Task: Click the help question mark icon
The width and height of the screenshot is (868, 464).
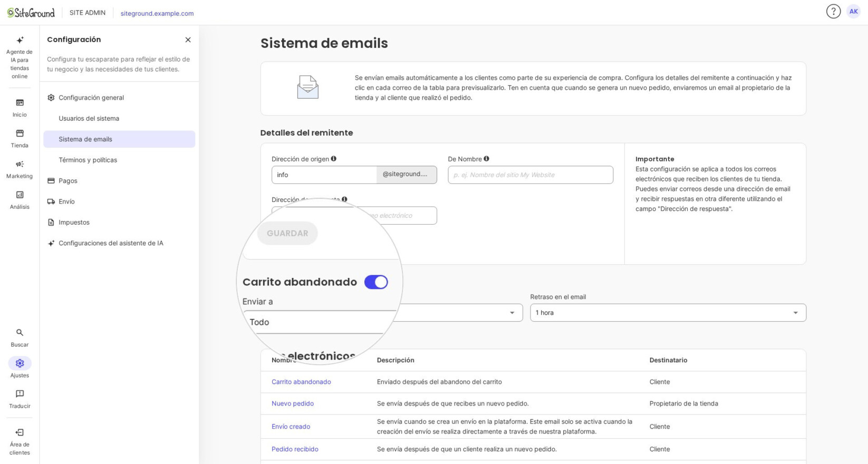Action: pyautogui.click(x=833, y=11)
